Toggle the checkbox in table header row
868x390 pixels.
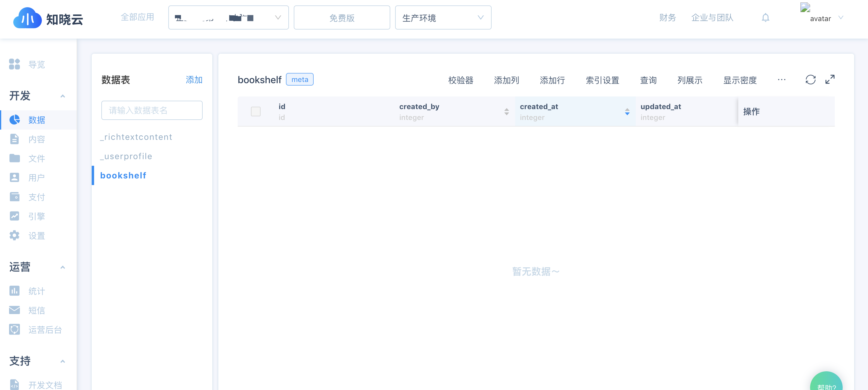256,111
